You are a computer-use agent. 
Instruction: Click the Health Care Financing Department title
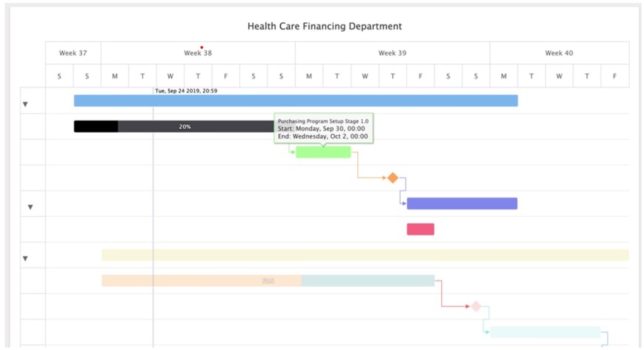pyautogui.click(x=325, y=26)
